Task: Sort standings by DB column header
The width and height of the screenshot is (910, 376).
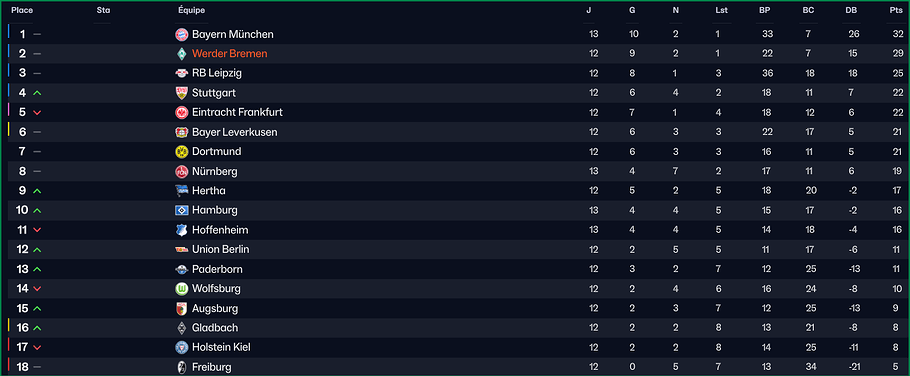Action: point(852,10)
